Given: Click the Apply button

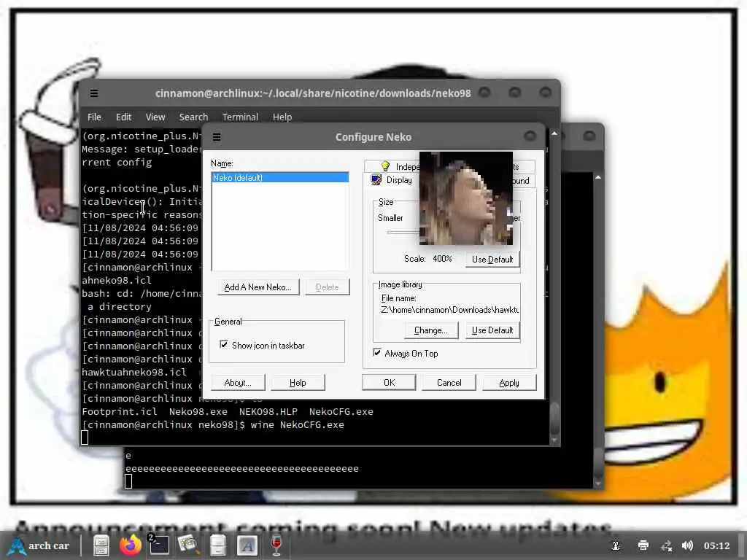Looking at the screenshot, I should coord(508,383).
